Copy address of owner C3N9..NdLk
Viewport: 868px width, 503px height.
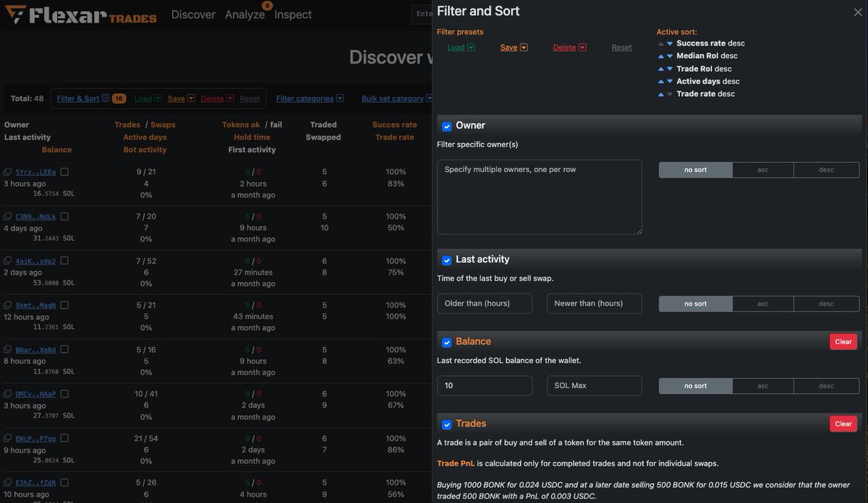(x=7, y=216)
